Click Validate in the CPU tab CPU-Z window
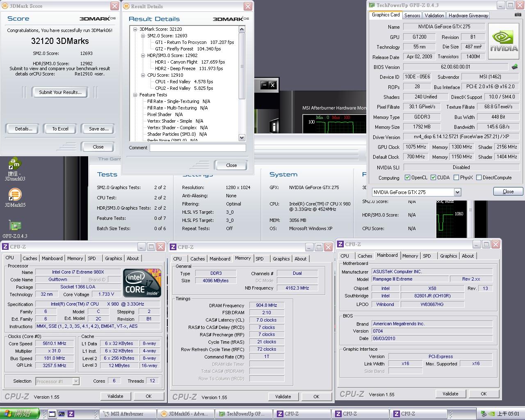Screen dimensions: 525x420 point(115,396)
